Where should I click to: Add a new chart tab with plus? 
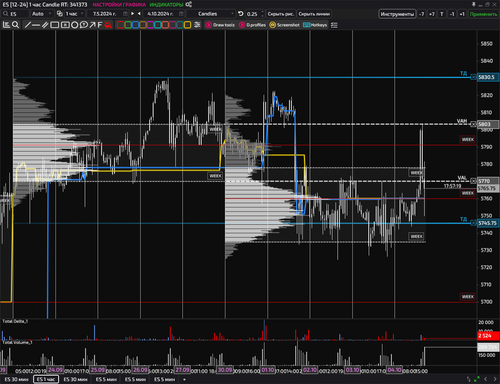click(184, 379)
